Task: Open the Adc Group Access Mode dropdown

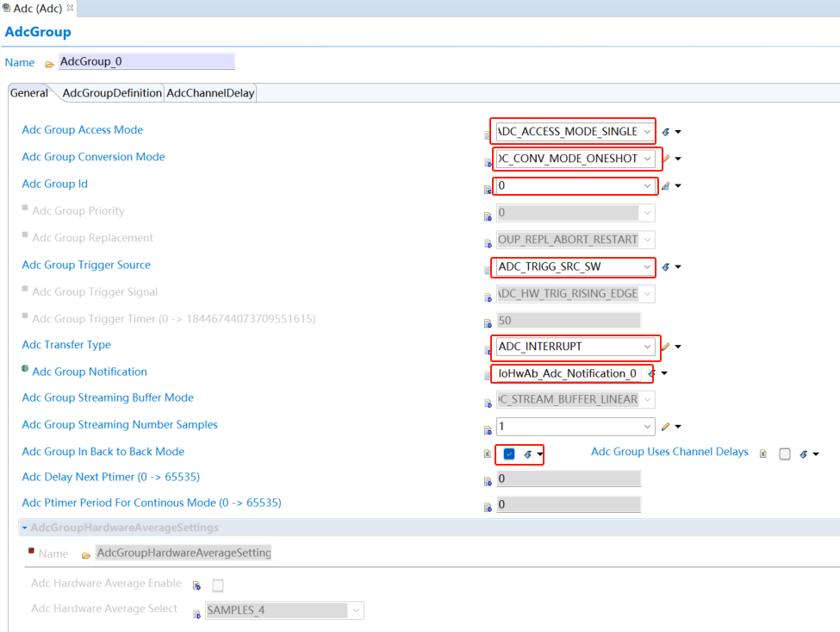Action: pos(646,132)
